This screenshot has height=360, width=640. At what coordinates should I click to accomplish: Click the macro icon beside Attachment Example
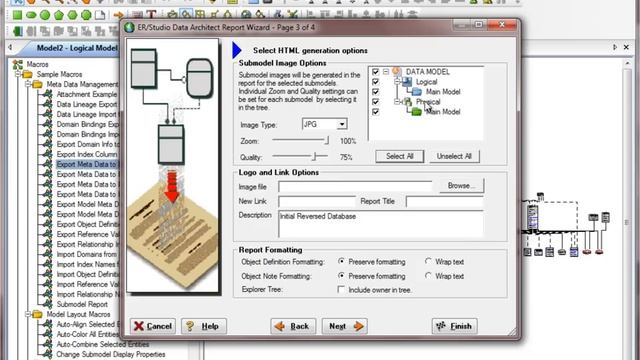48,94
